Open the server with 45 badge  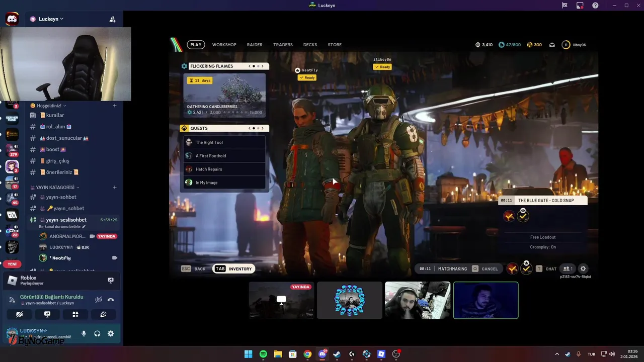coord(12,199)
